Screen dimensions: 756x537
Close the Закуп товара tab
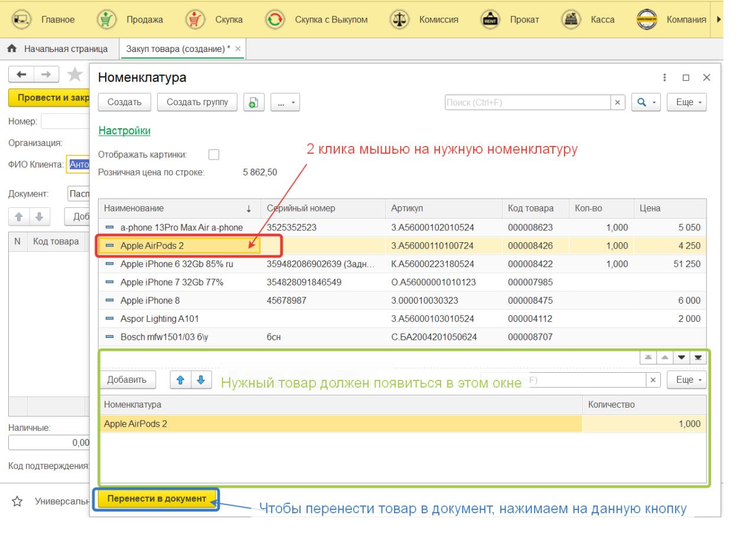[x=238, y=49]
